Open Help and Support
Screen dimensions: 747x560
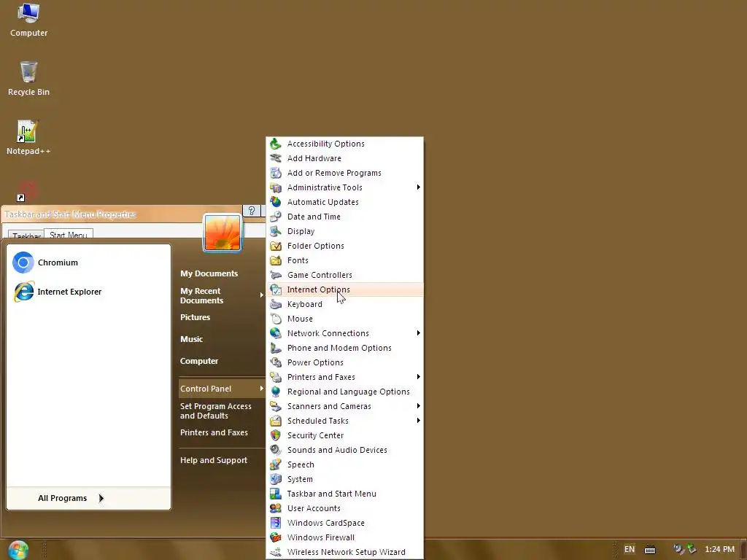214,461
